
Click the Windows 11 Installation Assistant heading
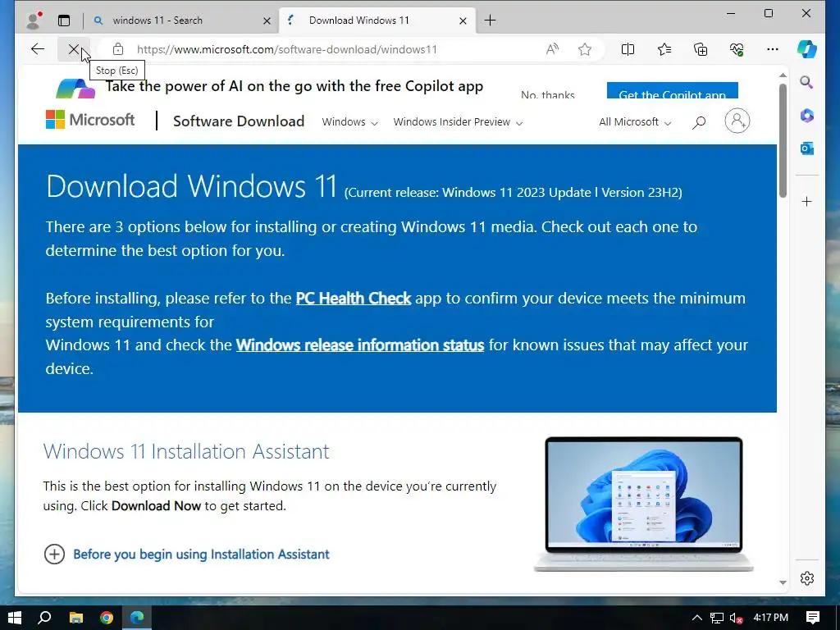186,451
